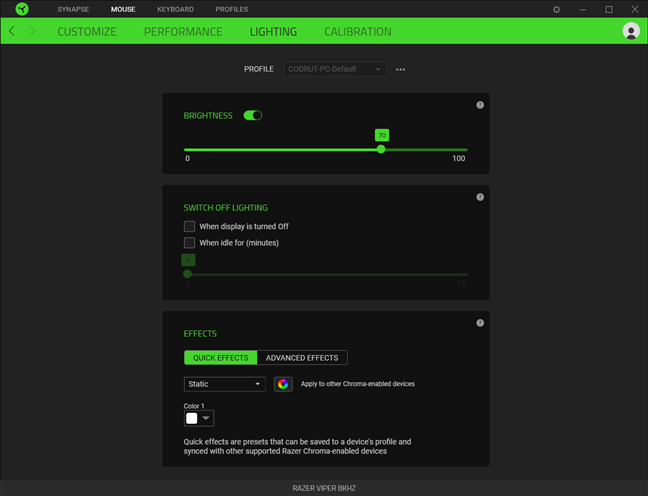Click the Razer Viper 8KHz device label
This screenshot has height=496, width=648.
coord(324,488)
